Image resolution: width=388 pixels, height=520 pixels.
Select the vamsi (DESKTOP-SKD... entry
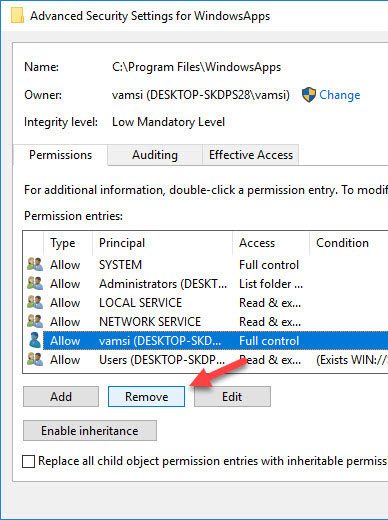pyautogui.click(x=205, y=341)
